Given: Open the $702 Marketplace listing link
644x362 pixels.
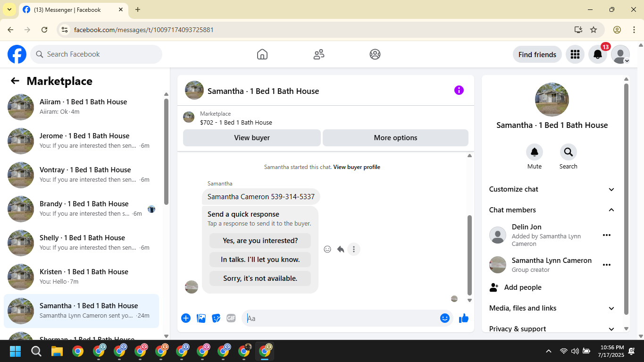Looking at the screenshot, I should coord(236,122).
